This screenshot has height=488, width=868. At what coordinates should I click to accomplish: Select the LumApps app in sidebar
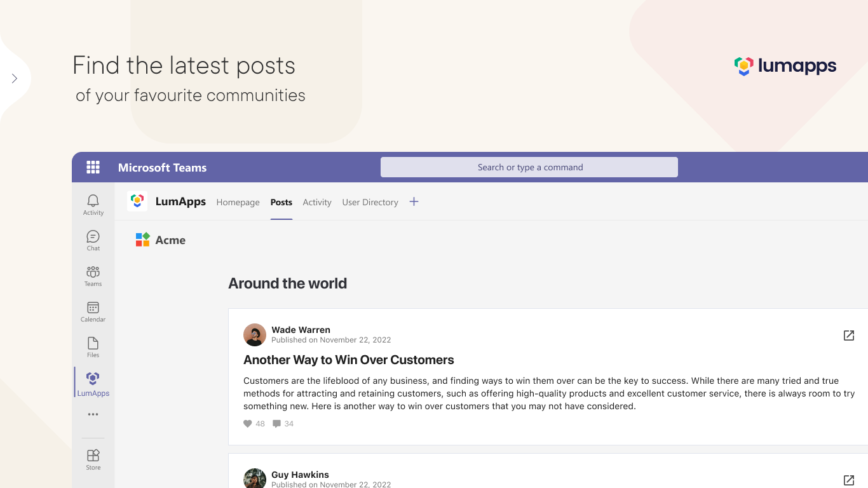[93, 383]
